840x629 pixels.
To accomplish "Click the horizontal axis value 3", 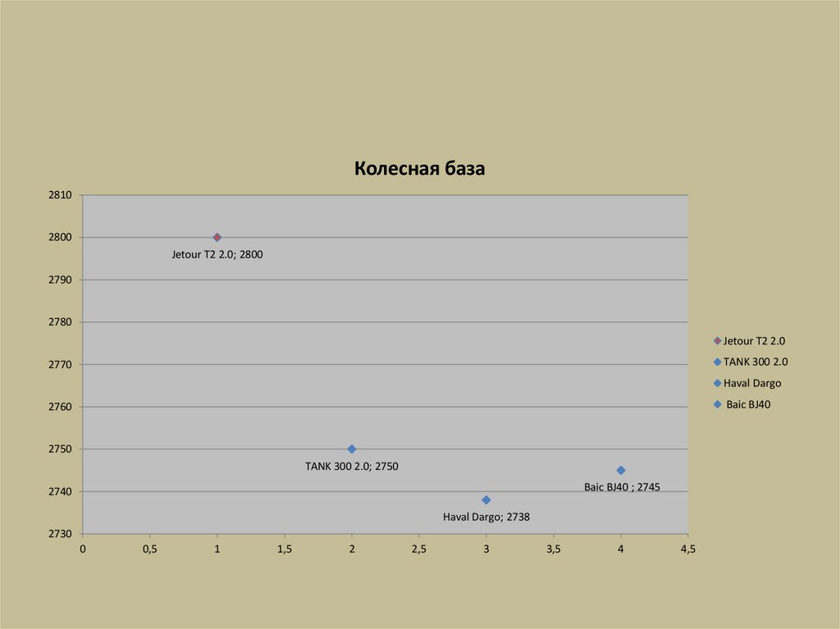I will (x=486, y=549).
